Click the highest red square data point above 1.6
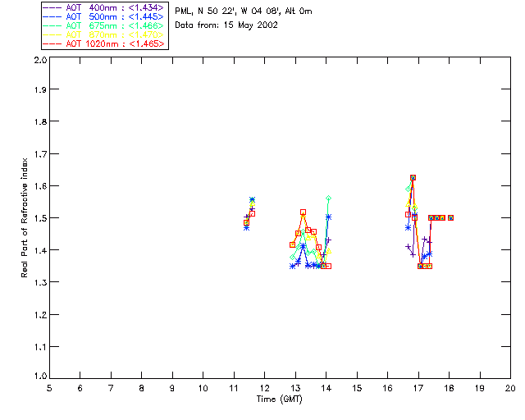This screenshot has width=525, height=420. (x=413, y=177)
